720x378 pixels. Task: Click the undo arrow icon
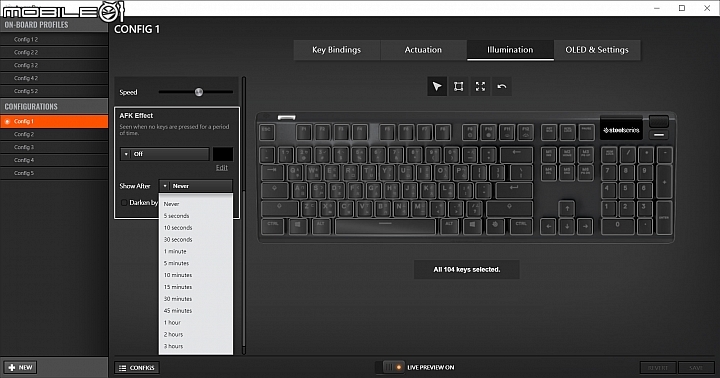click(502, 86)
